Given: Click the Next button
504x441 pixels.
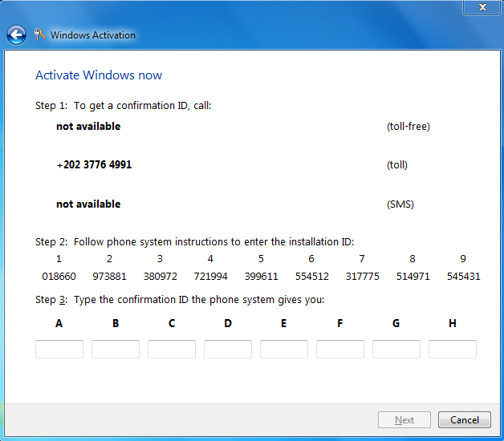Looking at the screenshot, I should (x=404, y=420).
